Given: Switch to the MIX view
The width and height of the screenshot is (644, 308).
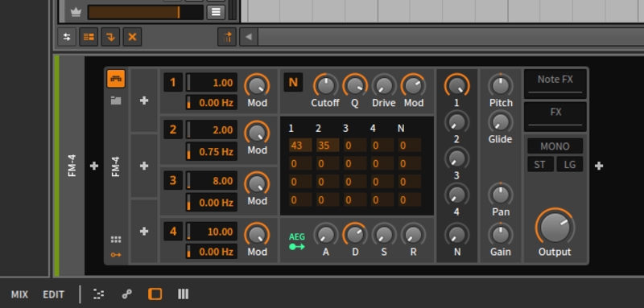Looking at the screenshot, I should [19, 294].
